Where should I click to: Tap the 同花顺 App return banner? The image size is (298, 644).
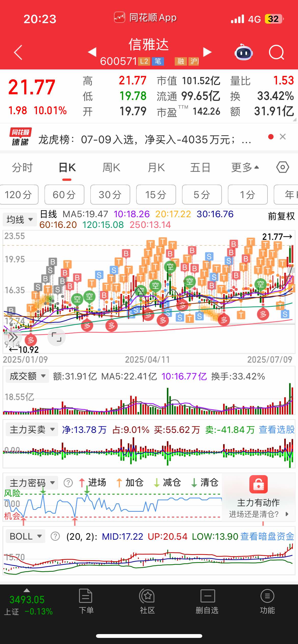click(x=146, y=18)
